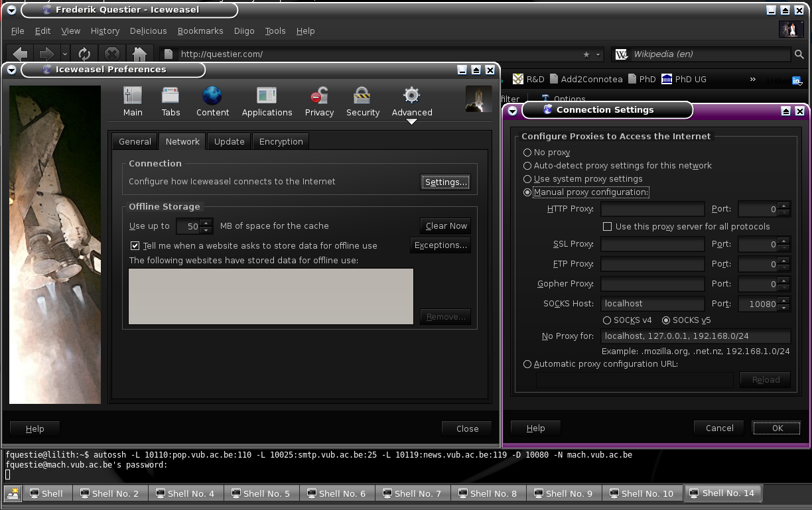The image size is (812, 510).
Task: Switch to the Encryption tab
Action: pos(281,142)
